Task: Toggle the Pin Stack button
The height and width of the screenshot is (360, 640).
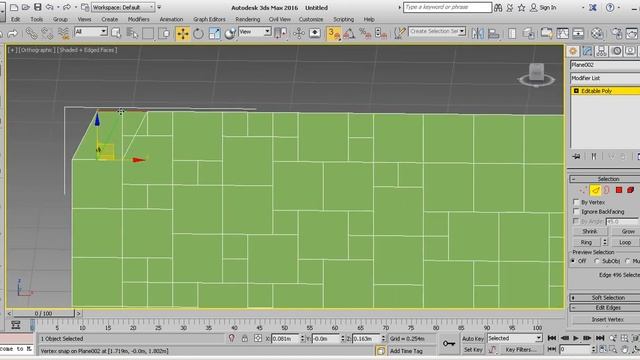Action: (576, 157)
